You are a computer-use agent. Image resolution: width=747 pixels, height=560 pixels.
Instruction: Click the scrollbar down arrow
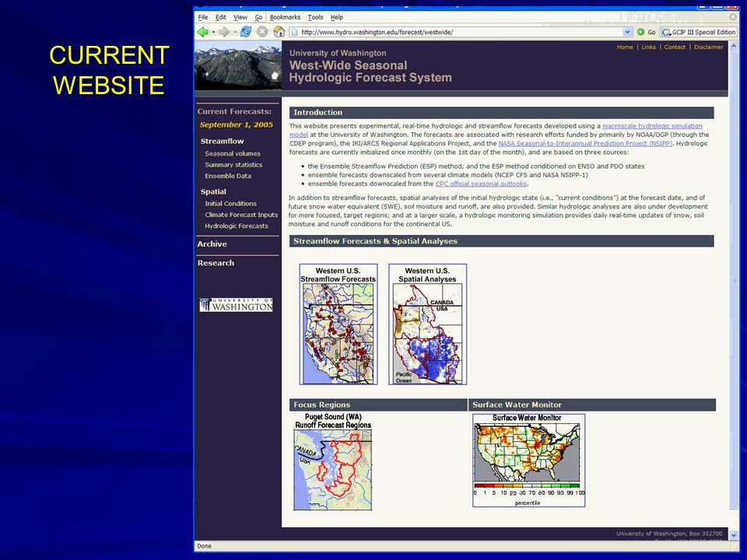pos(733,535)
